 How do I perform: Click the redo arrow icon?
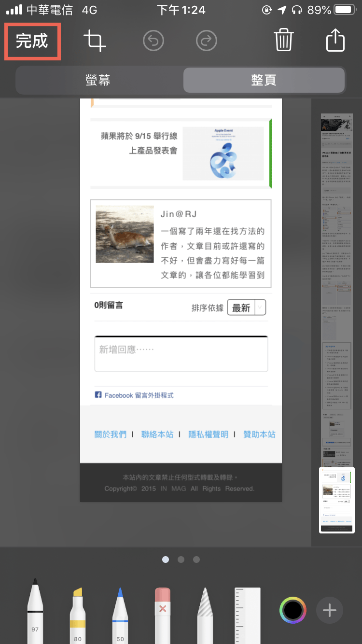pyautogui.click(x=207, y=41)
